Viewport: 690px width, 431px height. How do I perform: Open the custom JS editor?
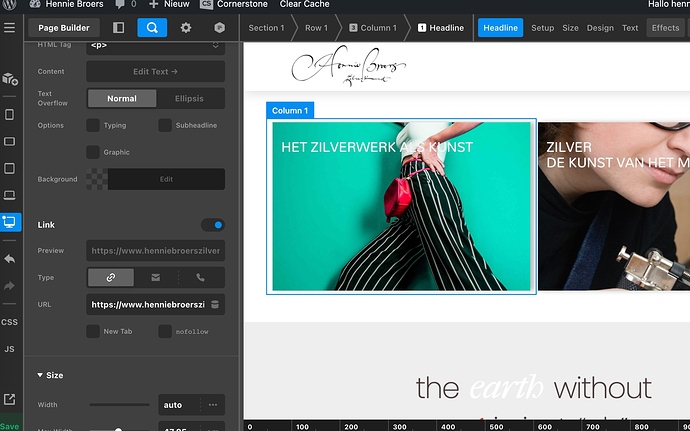click(9, 349)
